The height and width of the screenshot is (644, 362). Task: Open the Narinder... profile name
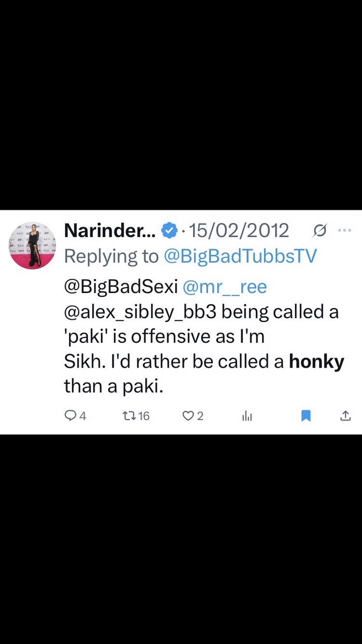[x=110, y=231]
